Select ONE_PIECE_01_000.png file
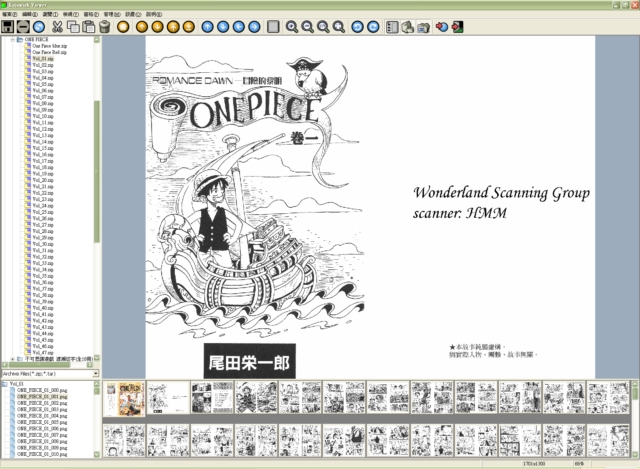 [42, 390]
